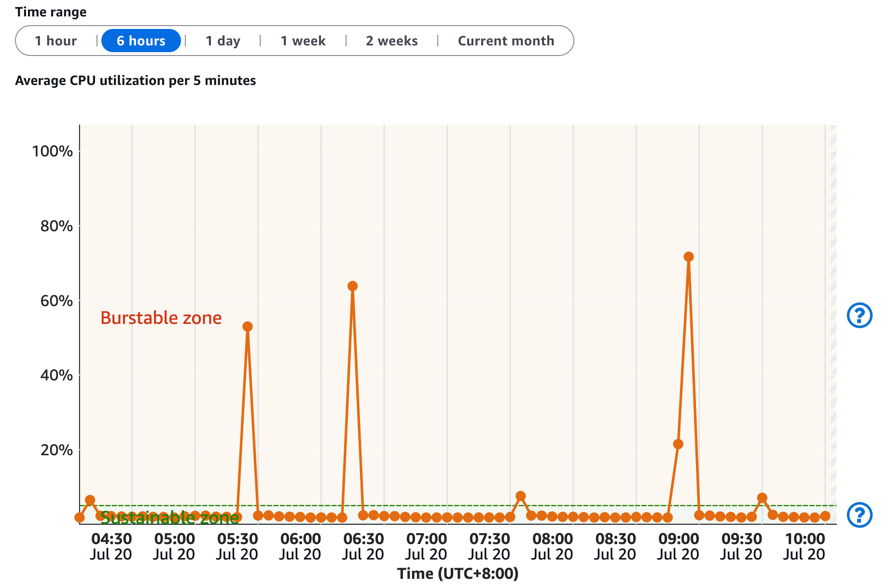Click the Average CPU utilization heading
Image resolution: width=890 pixels, height=588 pixels.
point(136,81)
